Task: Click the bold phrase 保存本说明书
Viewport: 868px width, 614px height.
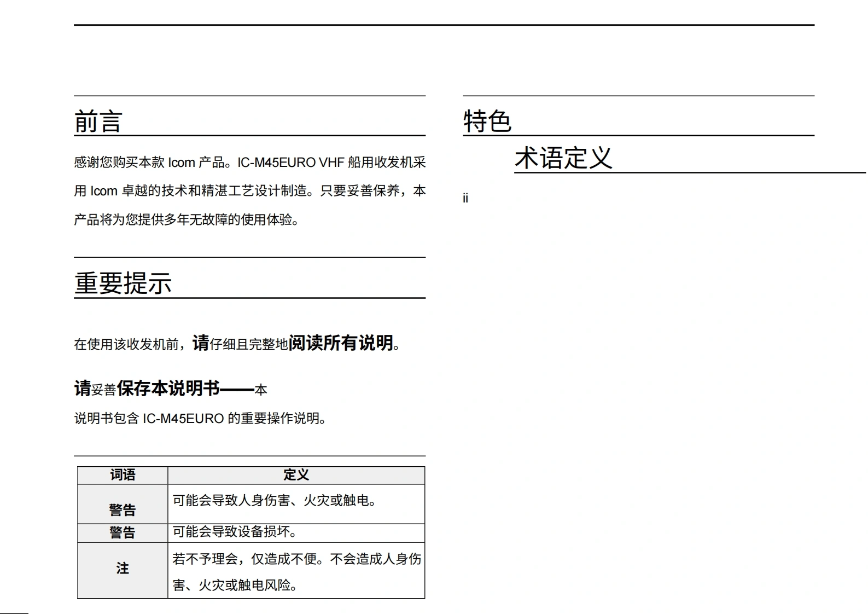Action: [x=168, y=389]
